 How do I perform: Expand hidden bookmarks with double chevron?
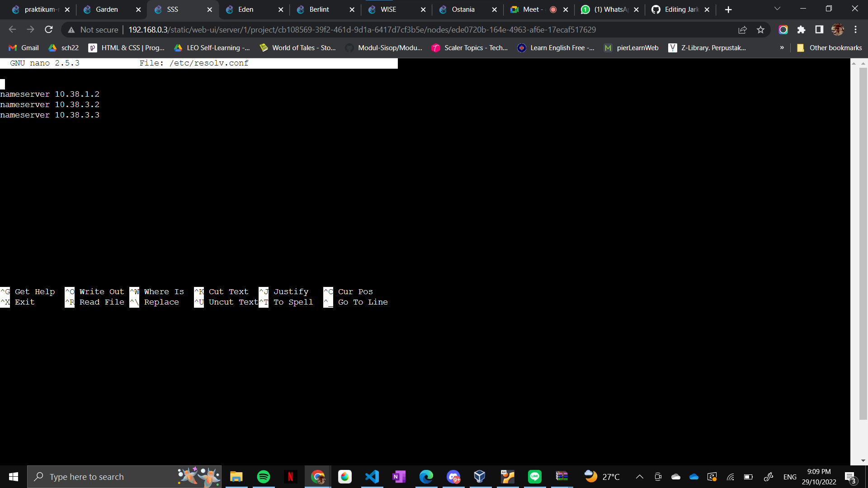782,48
